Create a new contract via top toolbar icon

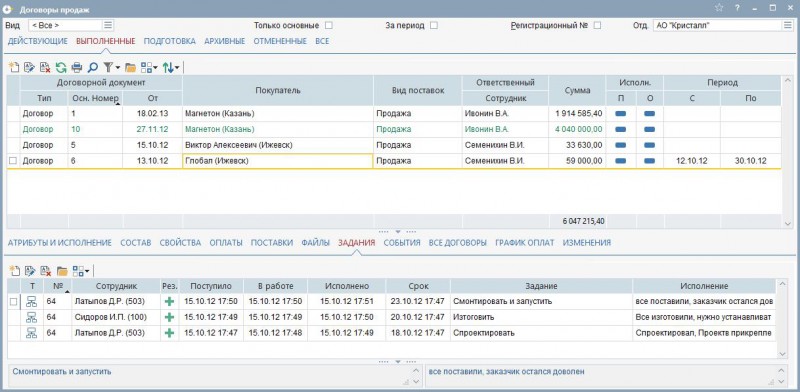[x=14, y=67]
